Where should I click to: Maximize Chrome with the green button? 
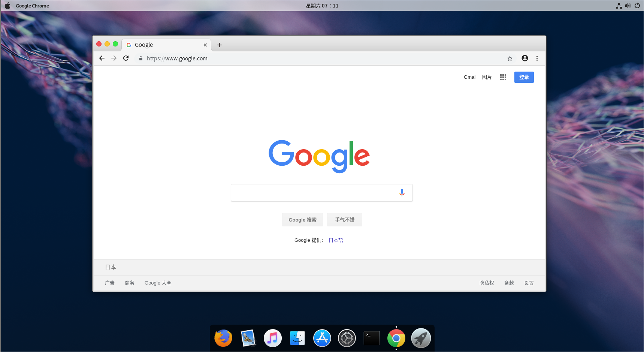click(x=115, y=44)
